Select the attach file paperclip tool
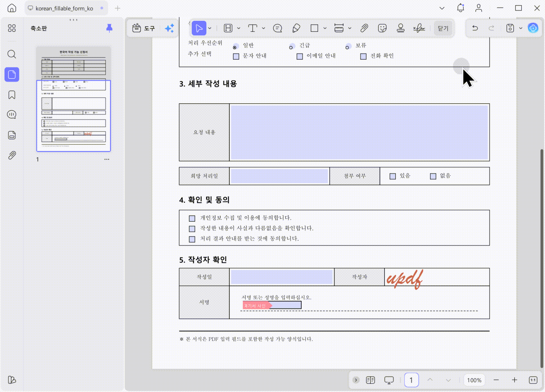545x392 pixels. (x=364, y=28)
